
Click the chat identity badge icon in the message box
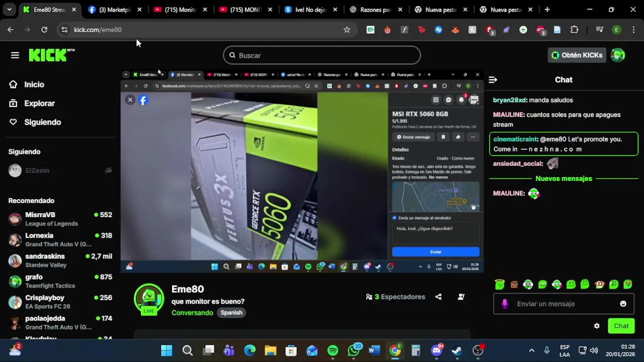pyautogui.click(x=505, y=304)
